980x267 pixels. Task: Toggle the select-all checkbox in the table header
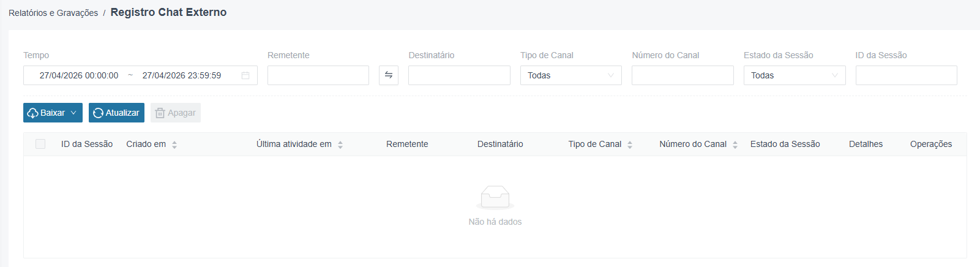click(x=40, y=144)
